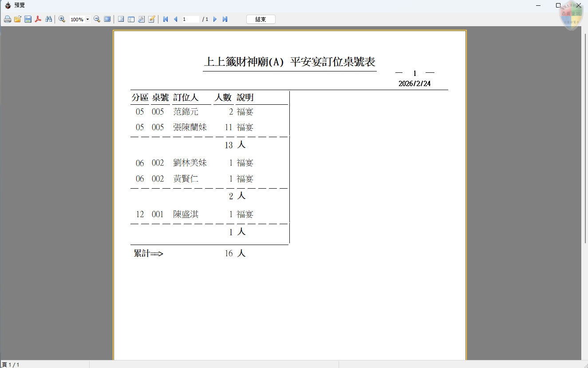The image size is (588, 368).
Task: Click the page number input field
Action: point(190,20)
